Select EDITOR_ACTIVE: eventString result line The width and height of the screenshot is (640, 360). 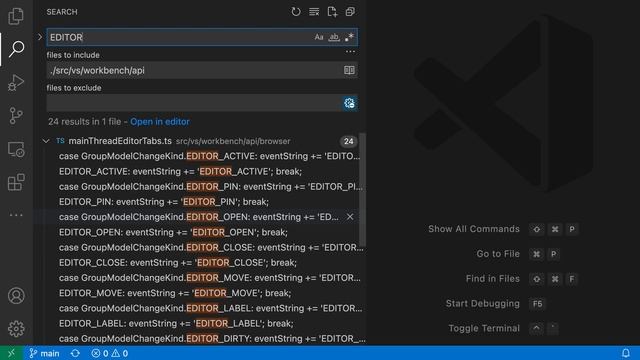tap(180, 171)
